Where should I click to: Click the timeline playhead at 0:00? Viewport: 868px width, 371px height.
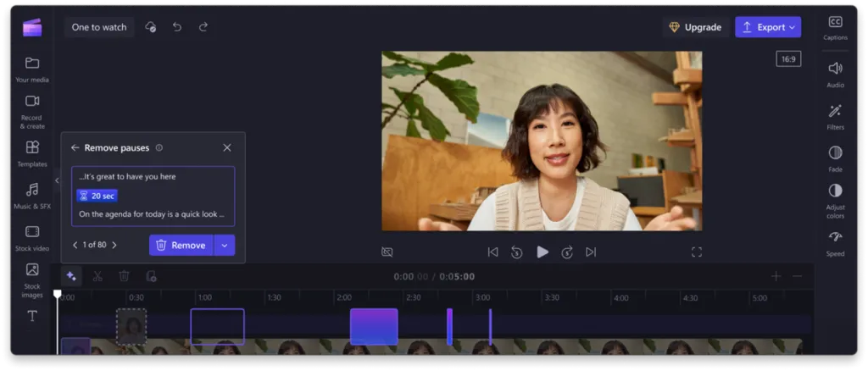pos(58,295)
